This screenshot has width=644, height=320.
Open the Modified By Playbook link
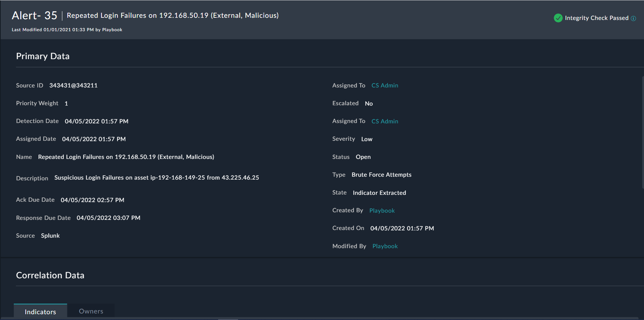pyautogui.click(x=385, y=246)
